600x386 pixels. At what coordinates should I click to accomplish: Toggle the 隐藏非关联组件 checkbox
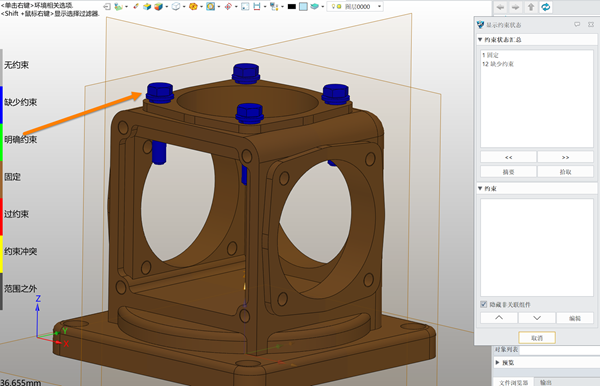[x=484, y=305]
